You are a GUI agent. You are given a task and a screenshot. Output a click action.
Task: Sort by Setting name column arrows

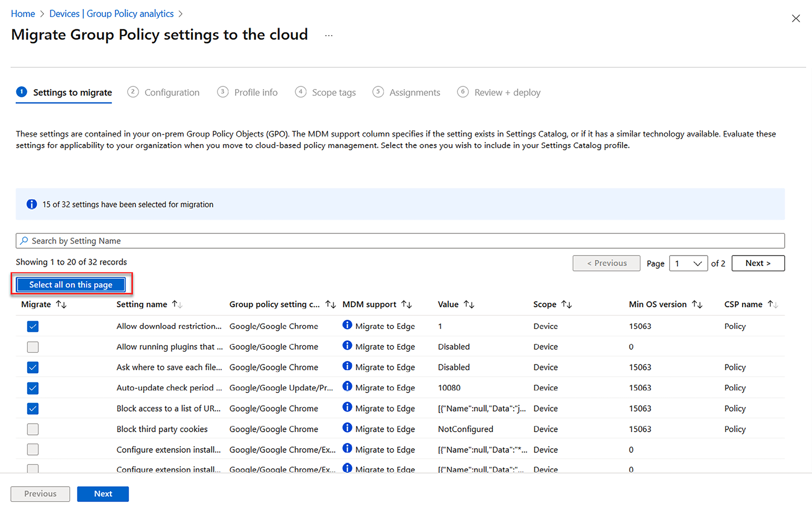(x=177, y=304)
